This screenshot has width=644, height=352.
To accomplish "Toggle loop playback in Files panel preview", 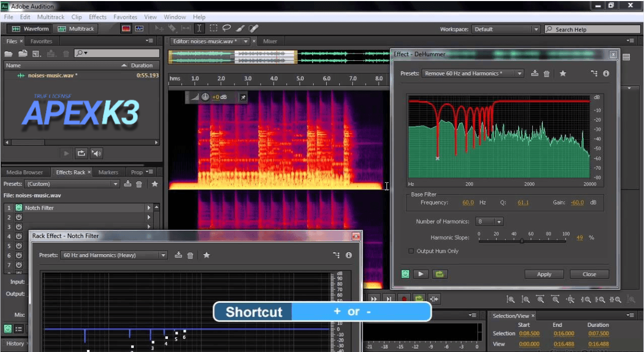I will click(x=81, y=153).
